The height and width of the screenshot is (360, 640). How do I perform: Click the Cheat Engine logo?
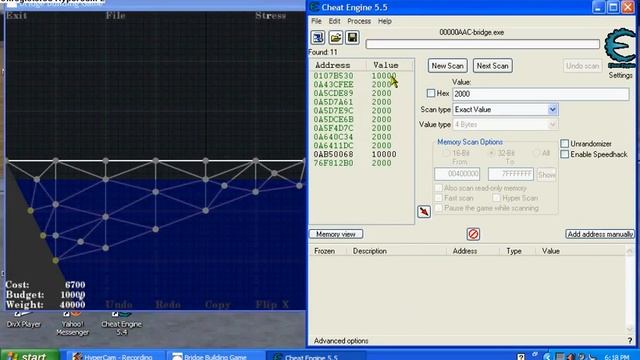click(620, 48)
